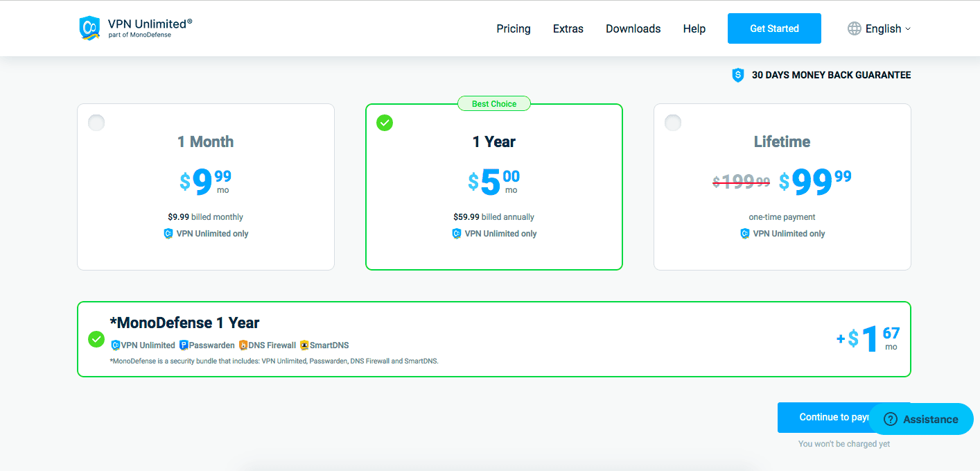Click the shield icon in the 1 Year card
Screen dimensions: 980x471
[456, 234]
